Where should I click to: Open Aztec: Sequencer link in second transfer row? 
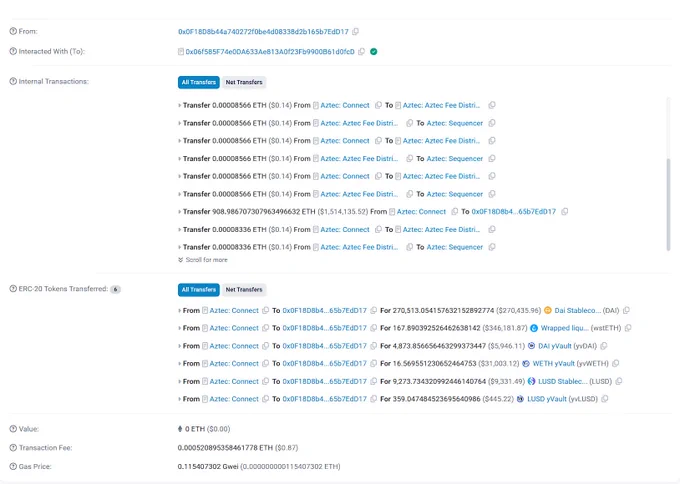[454, 123]
